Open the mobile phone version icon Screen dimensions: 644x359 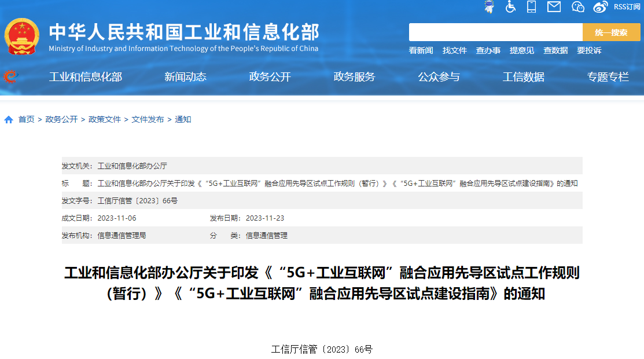tap(532, 6)
